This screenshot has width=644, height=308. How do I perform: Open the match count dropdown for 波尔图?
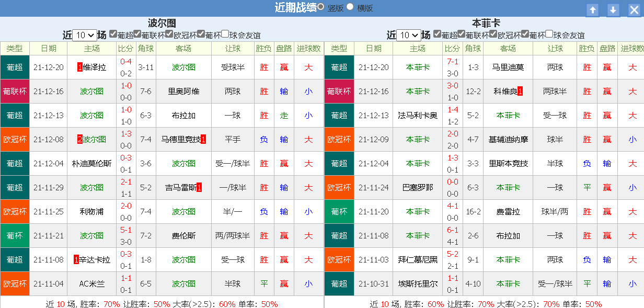85,36
